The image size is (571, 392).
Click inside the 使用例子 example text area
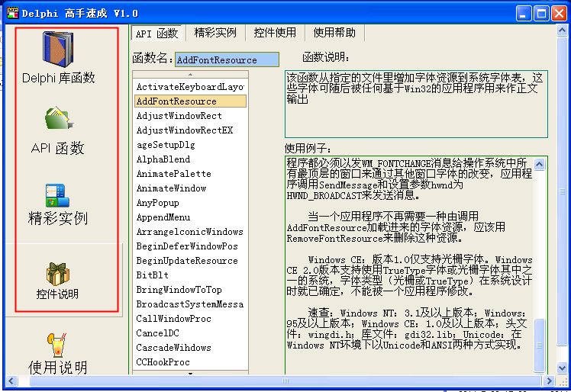[x=409, y=265]
